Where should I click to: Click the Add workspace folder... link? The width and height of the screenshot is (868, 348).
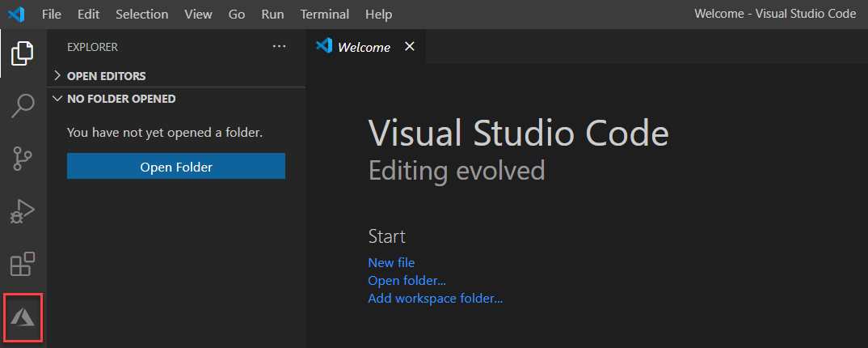point(435,299)
